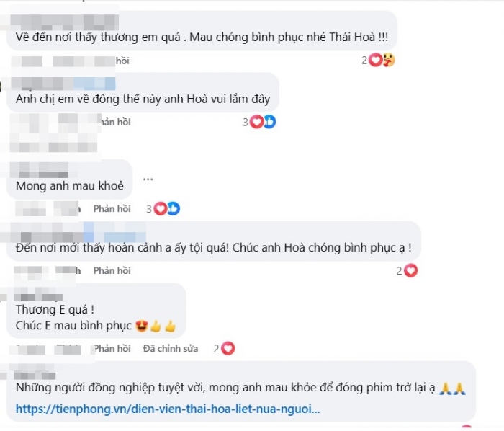Open tienphong.vn article link about Thái Hoà
The image size is (504, 431).
tap(168, 409)
